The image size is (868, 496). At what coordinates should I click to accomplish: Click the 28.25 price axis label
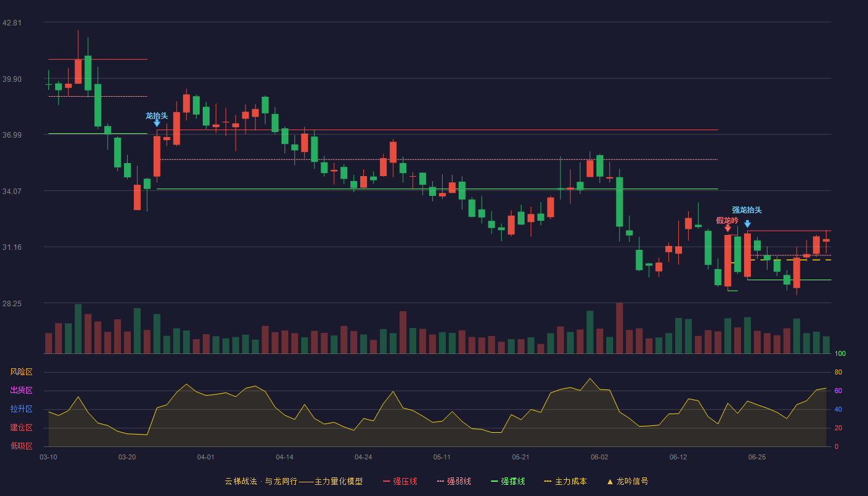pos(12,304)
